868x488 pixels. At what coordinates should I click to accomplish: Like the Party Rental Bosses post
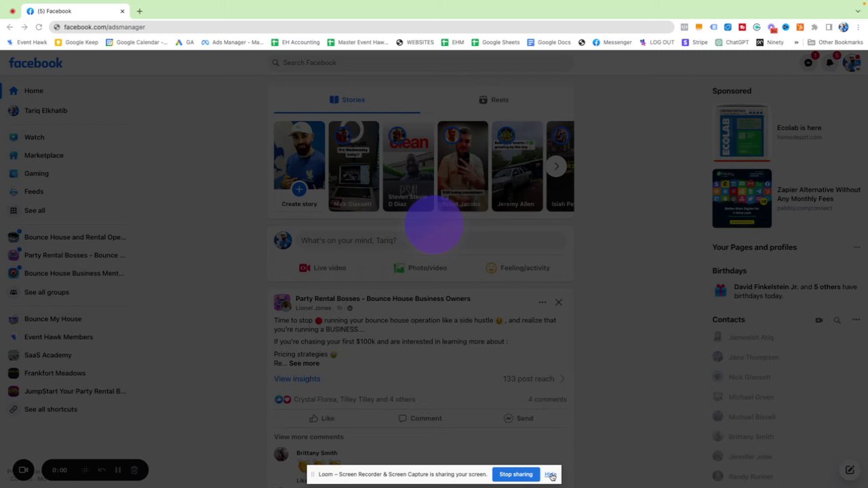point(321,418)
